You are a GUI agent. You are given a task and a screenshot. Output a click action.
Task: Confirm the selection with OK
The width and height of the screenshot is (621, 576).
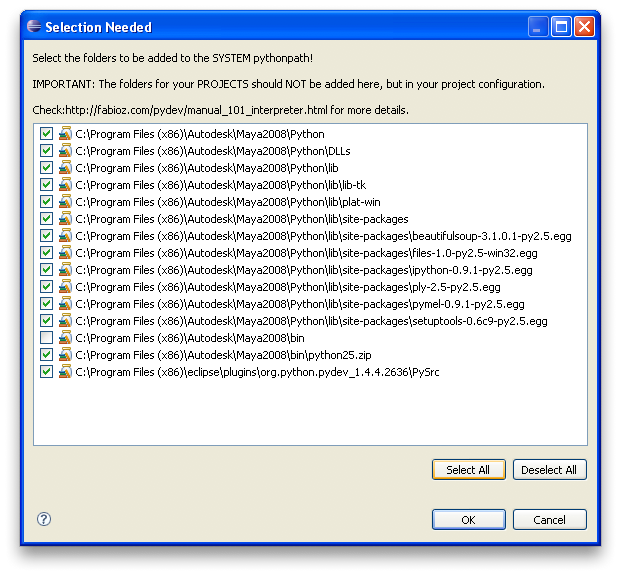tap(468, 520)
